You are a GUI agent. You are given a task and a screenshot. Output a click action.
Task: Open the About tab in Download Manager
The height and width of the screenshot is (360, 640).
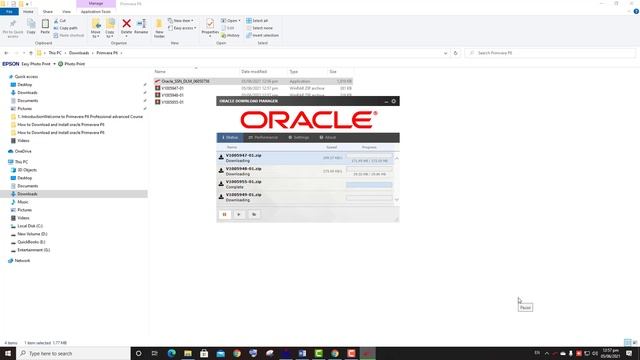click(328, 138)
